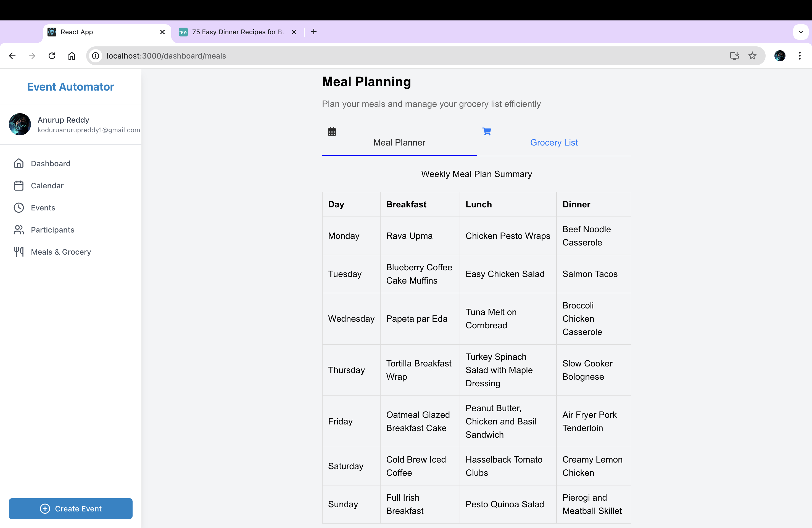The image size is (812, 528).
Task: Open the browser tab search dropdown
Action: point(801,32)
